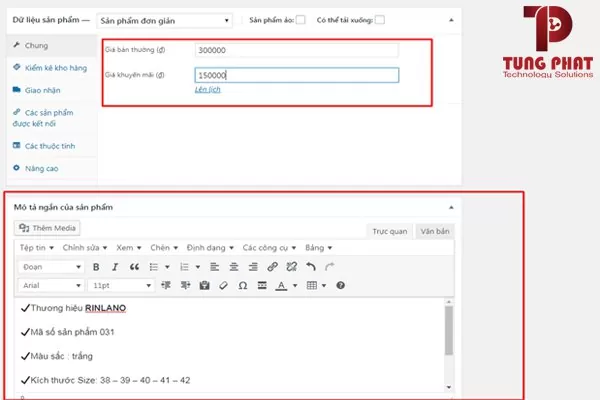Viewport: 600px width, 400px height.
Task: Increase indent with the indent icon
Action: [185, 285]
